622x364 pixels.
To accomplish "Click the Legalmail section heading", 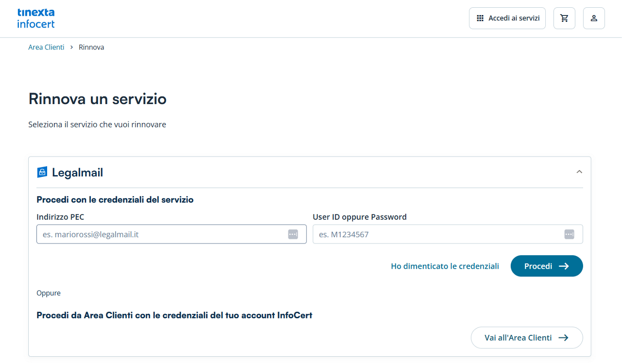I will click(77, 173).
